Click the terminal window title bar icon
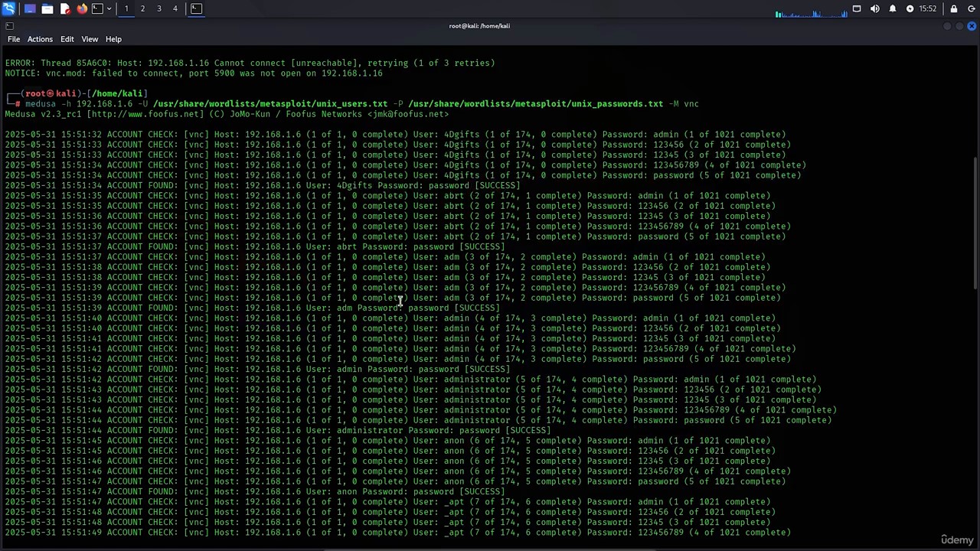 click(9, 26)
